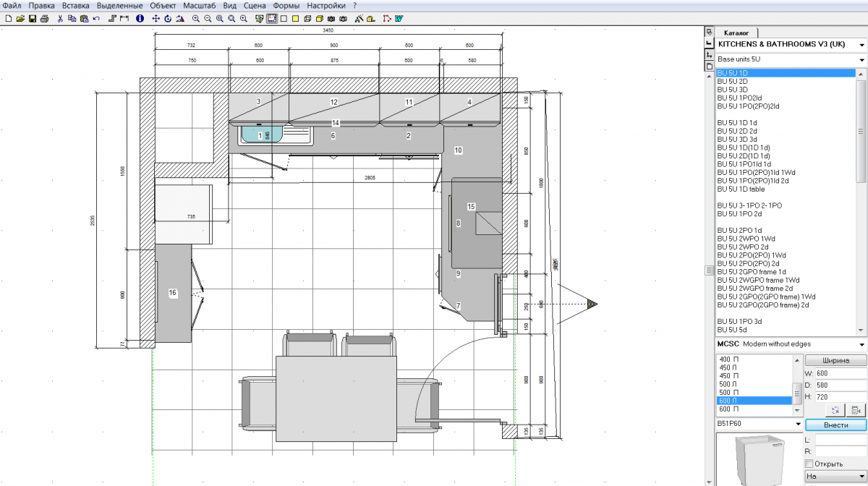The image size is (868, 486).
Task: Copy the selected object via the toolbar
Action: coord(72,18)
